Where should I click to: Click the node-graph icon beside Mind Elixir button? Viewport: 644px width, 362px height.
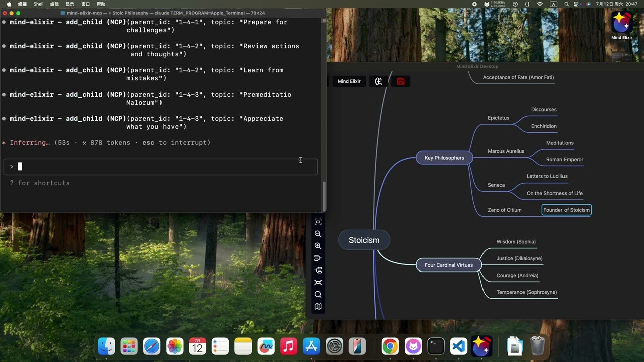(378, 81)
